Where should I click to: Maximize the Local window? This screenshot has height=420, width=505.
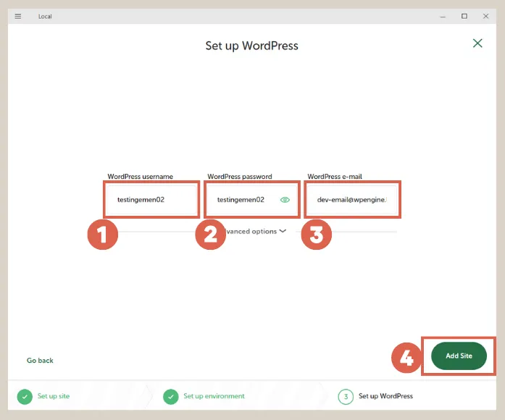coord(464,16)
